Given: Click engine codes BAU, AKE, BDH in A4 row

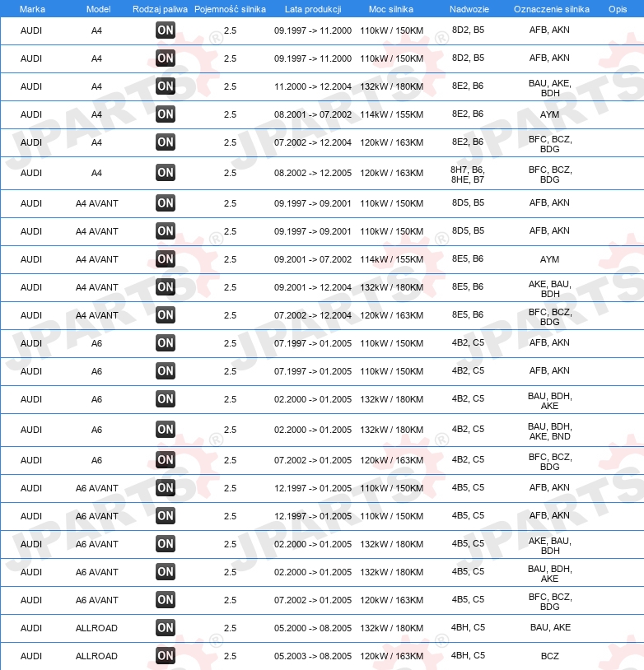Looking at the screenshot, I should pos(550,88).
